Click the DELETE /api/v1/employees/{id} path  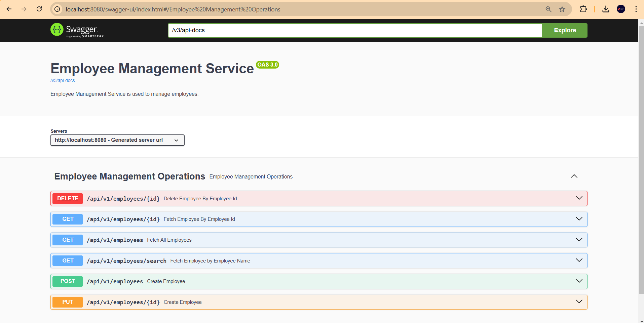pyautogui.click(x=123, y=199)
